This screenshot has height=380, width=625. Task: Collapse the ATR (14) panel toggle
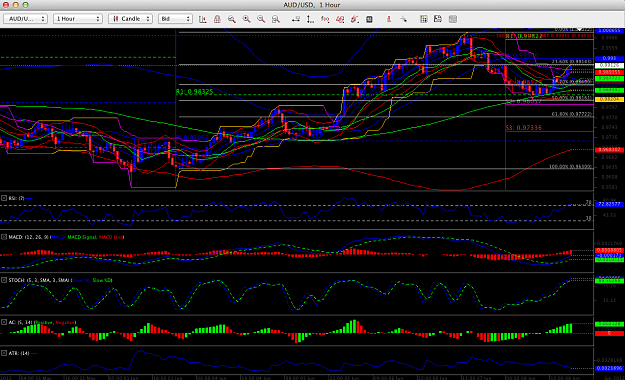click(4, 353)
